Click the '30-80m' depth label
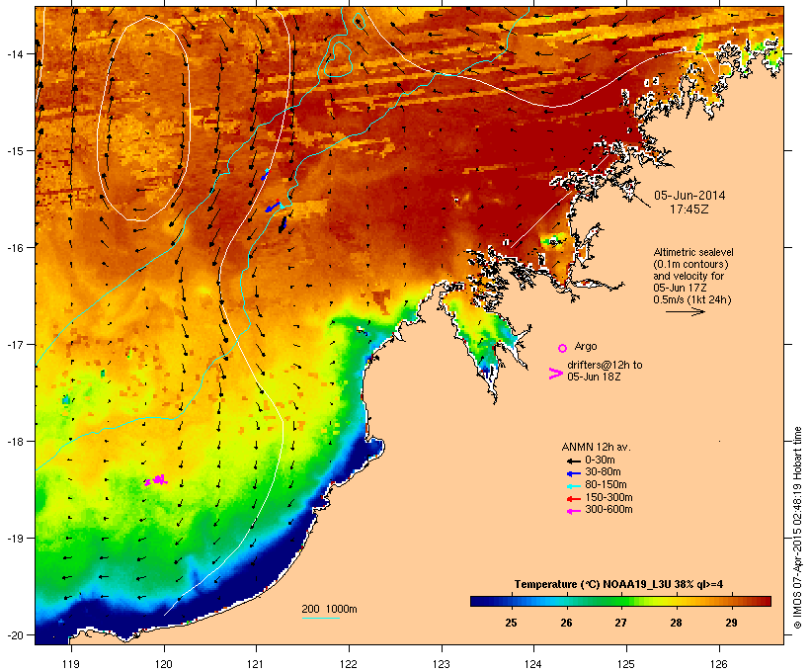Image resolution: width=810 pixels, height=672 pixels. coord(603,472)
